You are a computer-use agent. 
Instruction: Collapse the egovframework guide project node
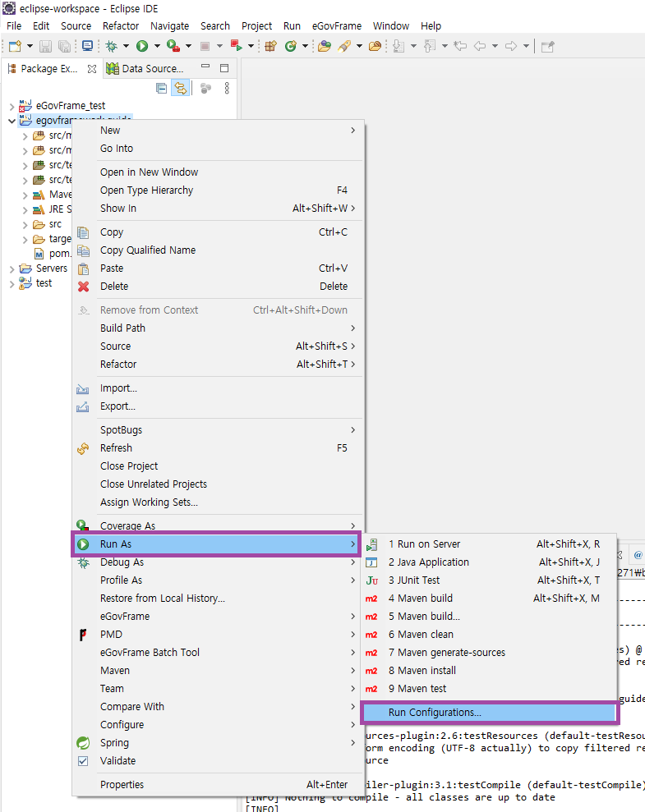pos(12,121)
